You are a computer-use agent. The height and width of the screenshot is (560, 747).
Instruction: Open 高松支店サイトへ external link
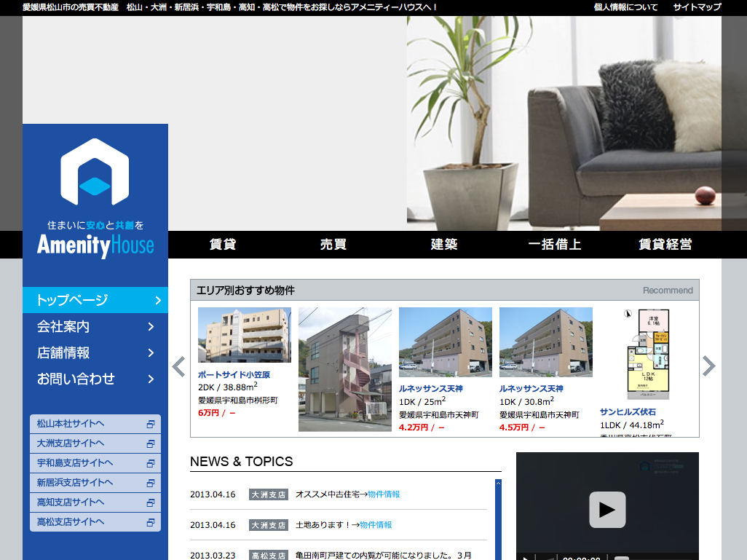pyautogui.click(x=95, y=522)
